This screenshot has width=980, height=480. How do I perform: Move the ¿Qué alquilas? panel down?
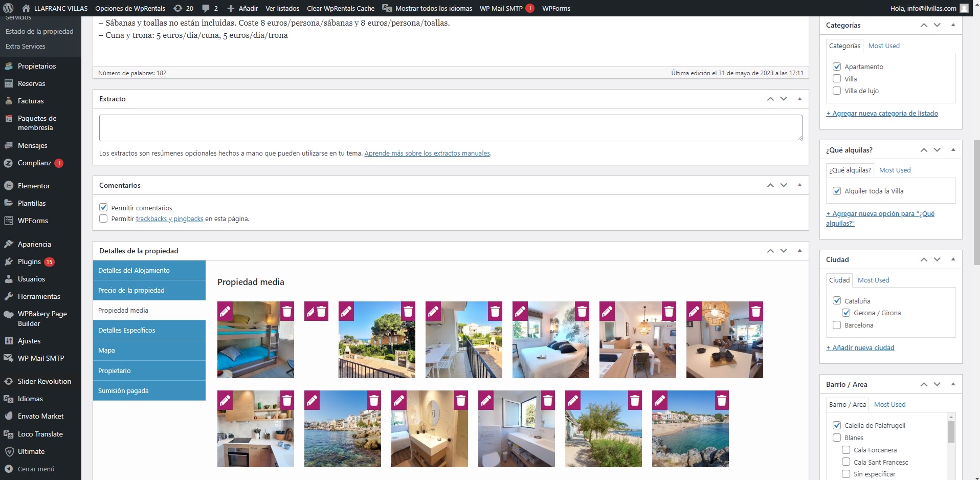[x=937, y=150]
